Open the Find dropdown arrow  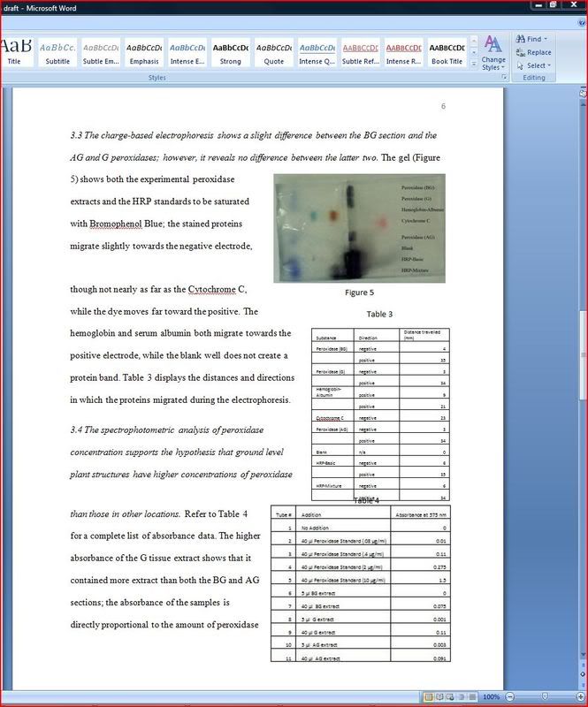pyautogui.click(x=546, y=39)
